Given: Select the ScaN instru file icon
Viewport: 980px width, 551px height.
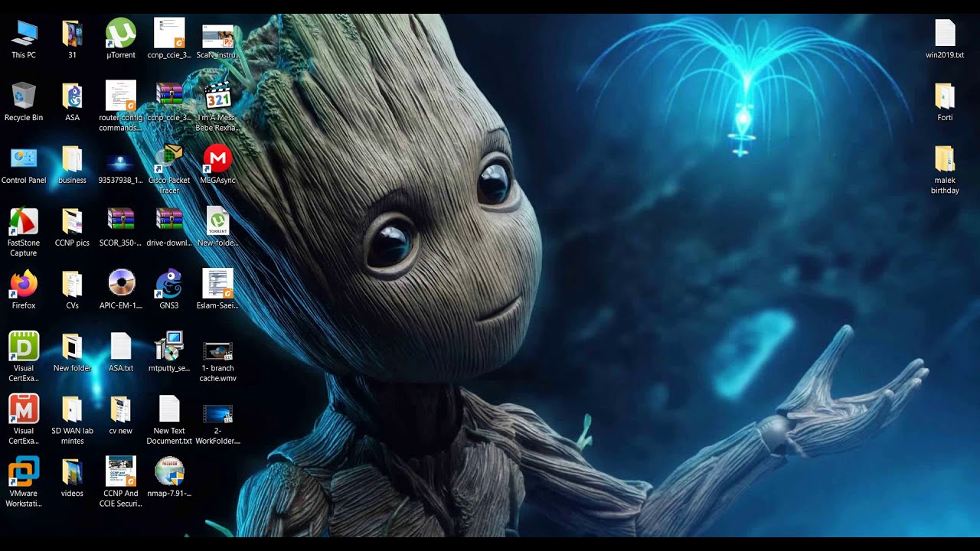Looking at the screenshot, I should pos(217,35).
